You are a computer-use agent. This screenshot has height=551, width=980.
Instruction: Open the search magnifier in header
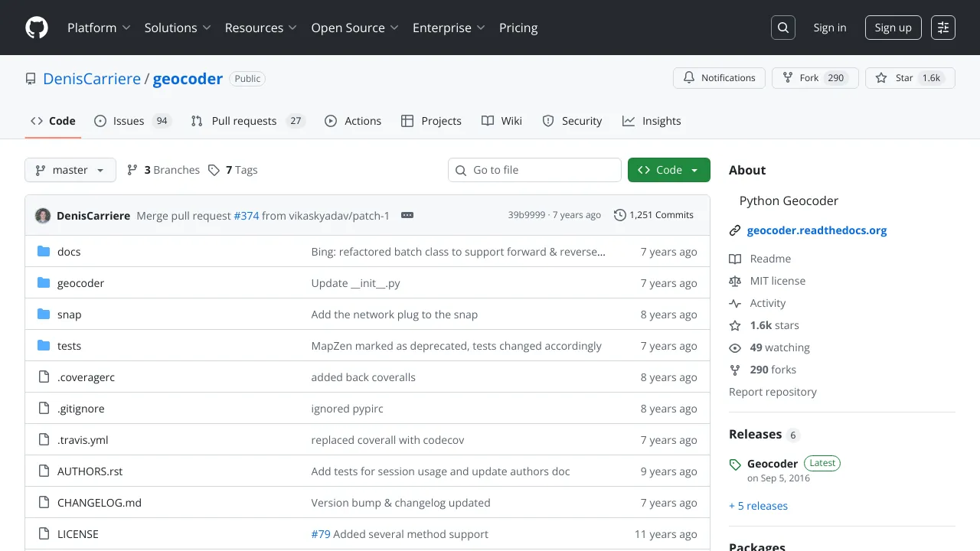point(783,28)
